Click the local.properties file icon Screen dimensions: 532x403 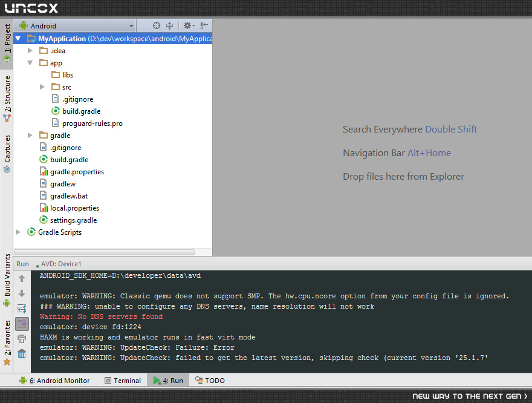coord(44,208)
